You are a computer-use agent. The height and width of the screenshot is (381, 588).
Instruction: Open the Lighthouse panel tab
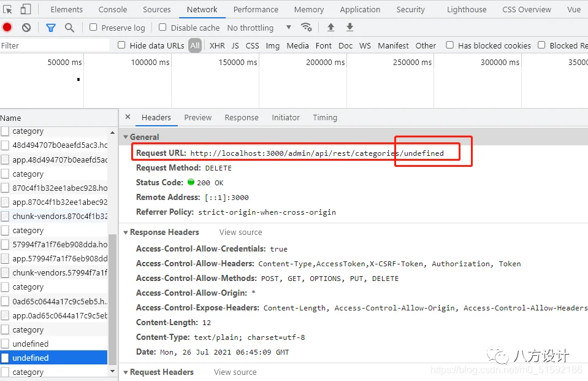click(467, 9)
